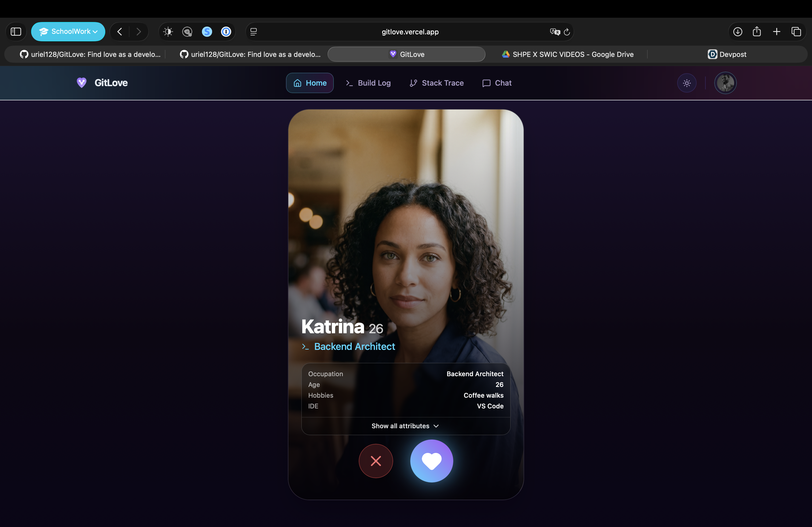Open the tab overview button
This screenshot has width=812, height=527.
[x=796, y=32]
